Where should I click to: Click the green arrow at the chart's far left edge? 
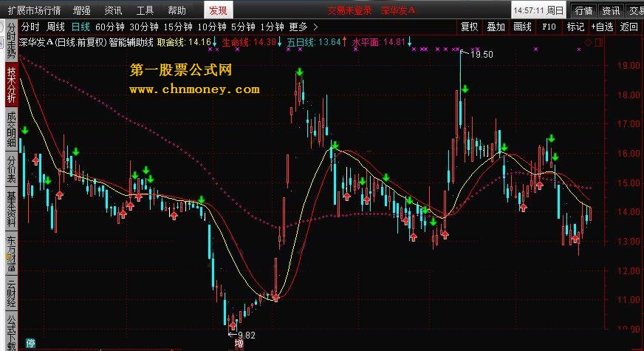[x=25, y=130]
